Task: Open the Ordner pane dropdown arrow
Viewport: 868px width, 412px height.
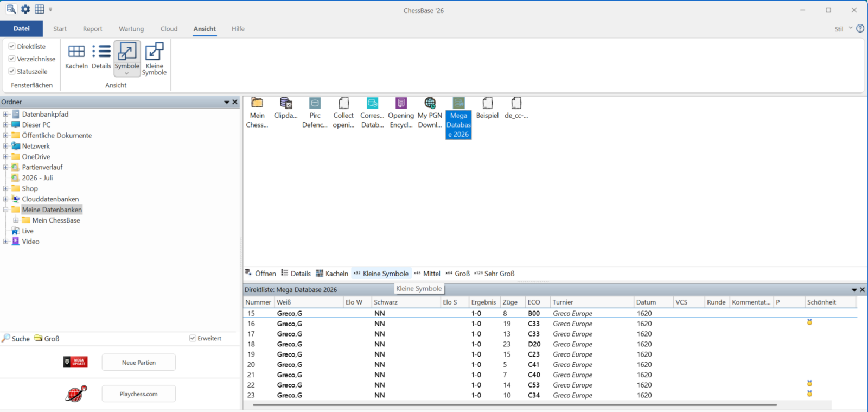Action: pos(227,102)
